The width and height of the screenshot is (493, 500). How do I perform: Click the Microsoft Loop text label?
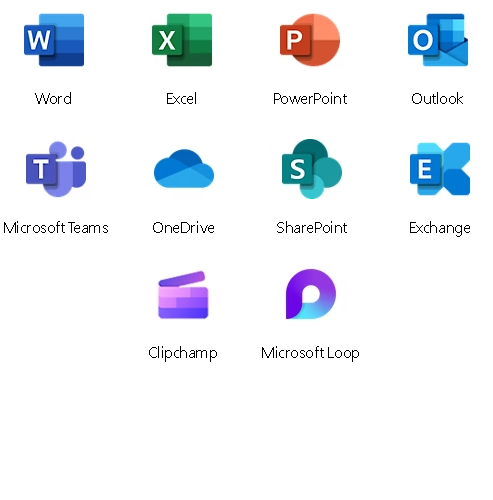[x=310, y=353]
